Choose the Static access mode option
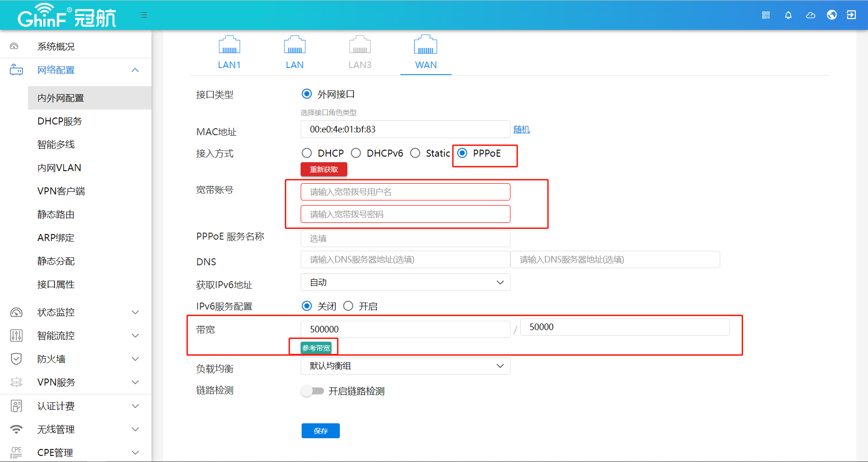 415,153
